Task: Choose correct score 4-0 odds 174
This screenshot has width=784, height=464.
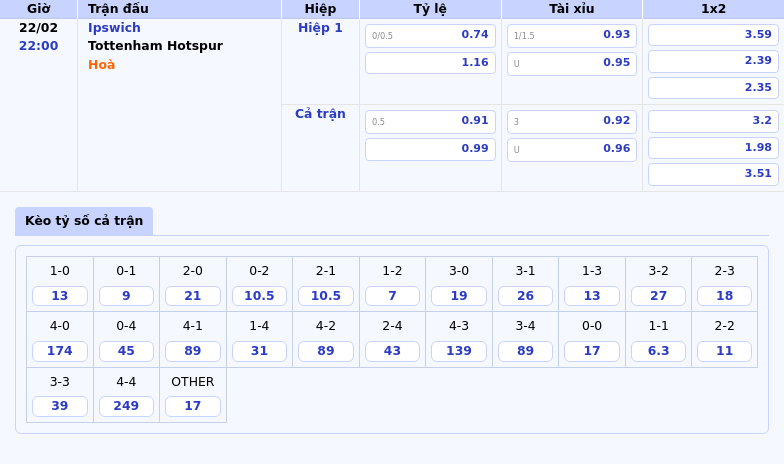Action: [x=60, y=351]
